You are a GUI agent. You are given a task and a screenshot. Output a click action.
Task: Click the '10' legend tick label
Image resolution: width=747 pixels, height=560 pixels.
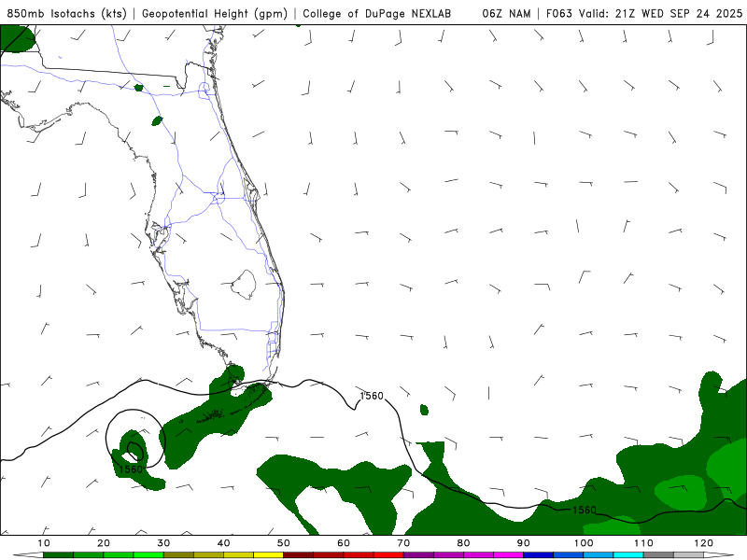coord(43,543)
